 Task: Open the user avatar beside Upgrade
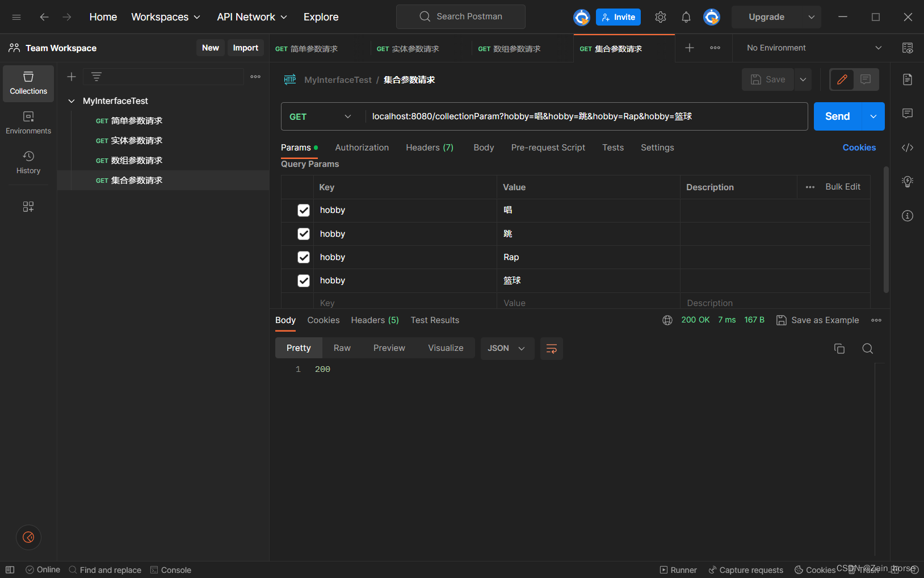[x=712, y=17]
